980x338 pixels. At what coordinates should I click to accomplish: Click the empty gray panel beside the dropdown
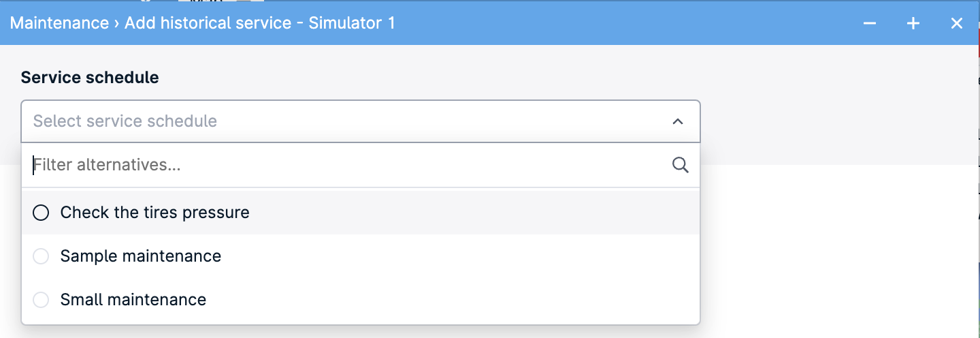(837, 106)
